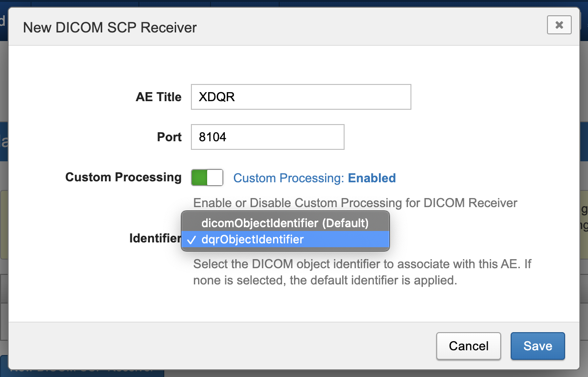Click the 'Custom Processing: Enabled' status text
Viewport: 588px width, 377px height.
(314, 178)
